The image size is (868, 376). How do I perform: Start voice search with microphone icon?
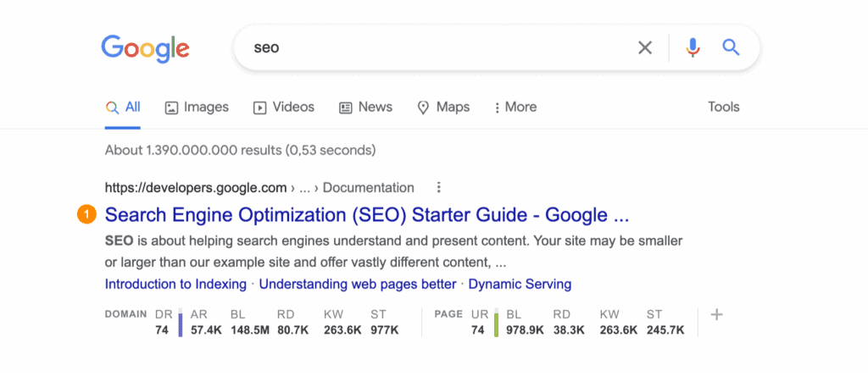(x=693, y=48)
